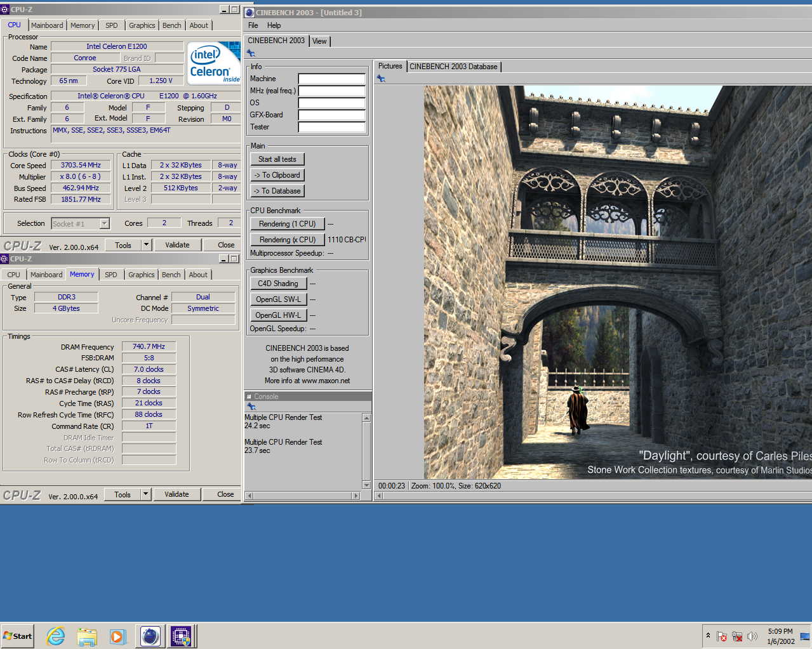Image resolution: width=812 pixels, height=649 pixels.
Task: Click the Show desktop tray icon
Action: [804, 636]
